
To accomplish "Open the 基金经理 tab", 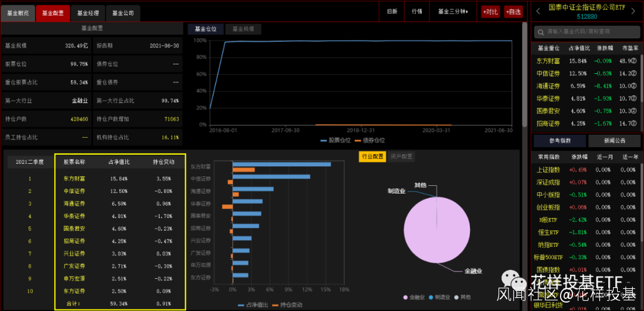I will [88, 12].
